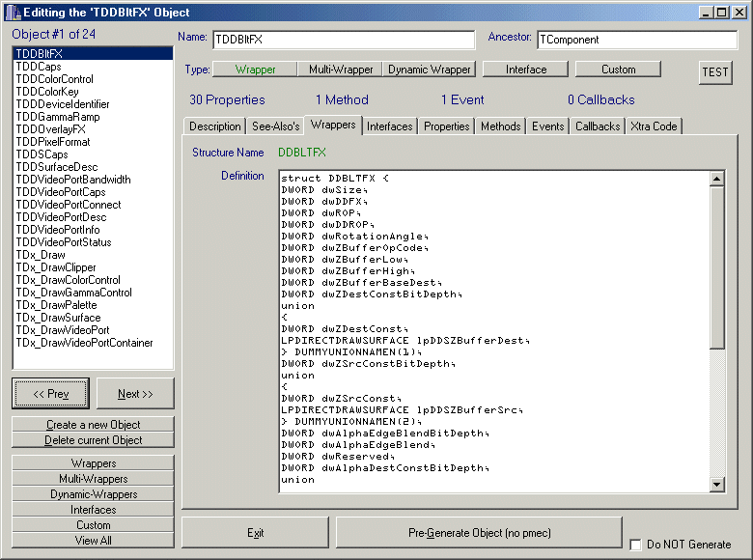
Task: Click Pre-Generate Object (no pmec) button
Action: click(x=479, y=533)
